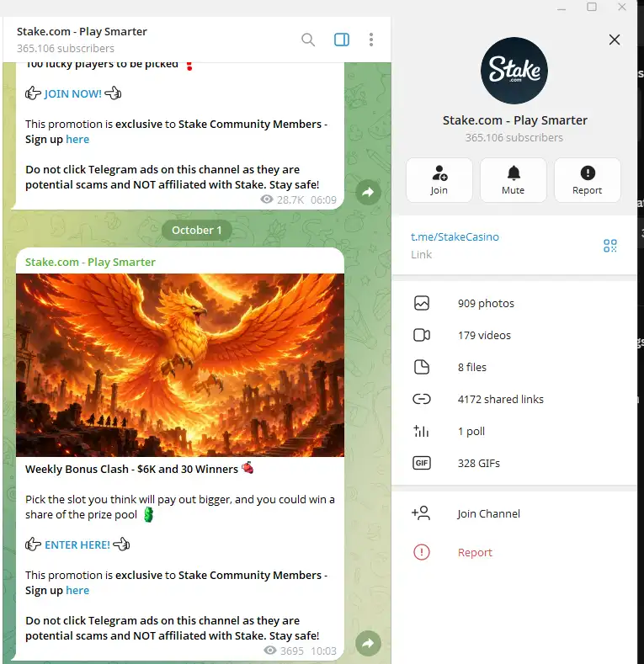Click the 10:03 message timestamp
The width and height of the screenshot is (644, 664).
[324, 651]
